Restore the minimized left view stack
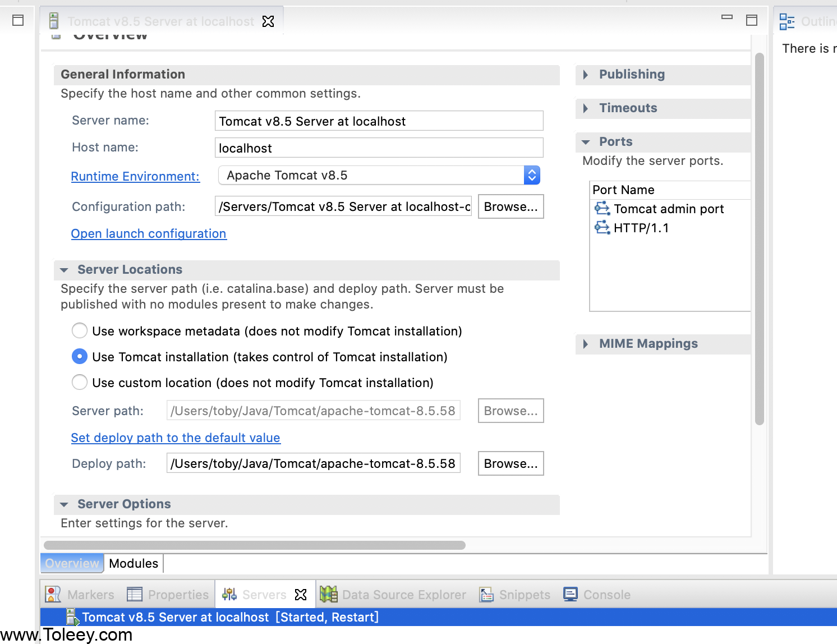This screenshot has width=837, height=644. point(18,20)
